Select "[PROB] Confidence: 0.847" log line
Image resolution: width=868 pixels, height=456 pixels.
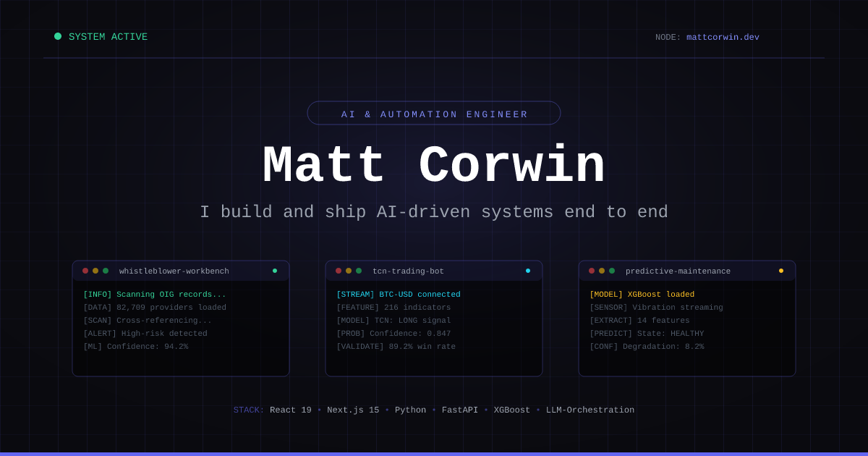[393, 334]
